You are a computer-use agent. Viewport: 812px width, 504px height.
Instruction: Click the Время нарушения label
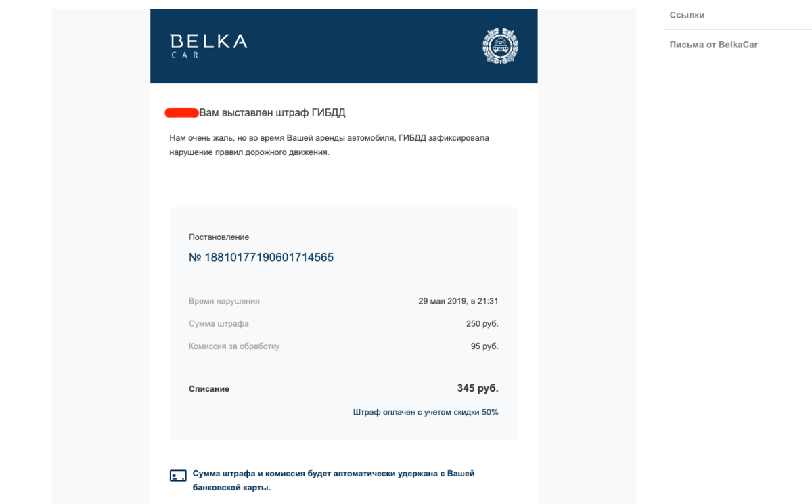click(224, 301)
